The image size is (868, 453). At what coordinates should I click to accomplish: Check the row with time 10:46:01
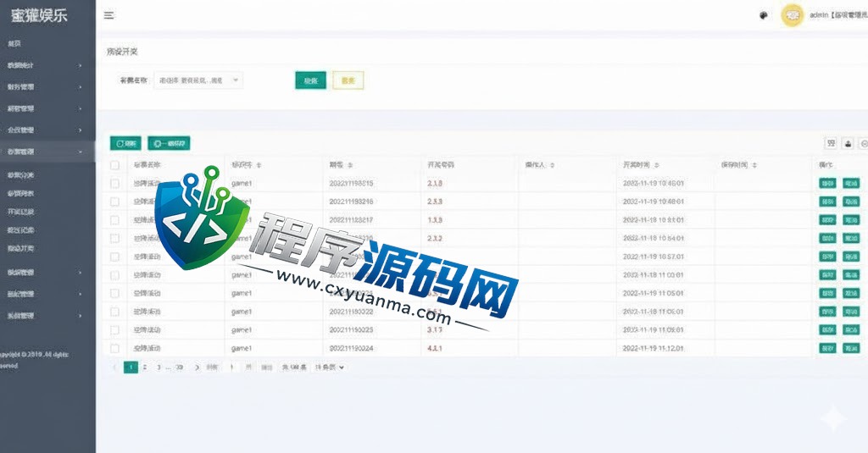coord(114,184)
